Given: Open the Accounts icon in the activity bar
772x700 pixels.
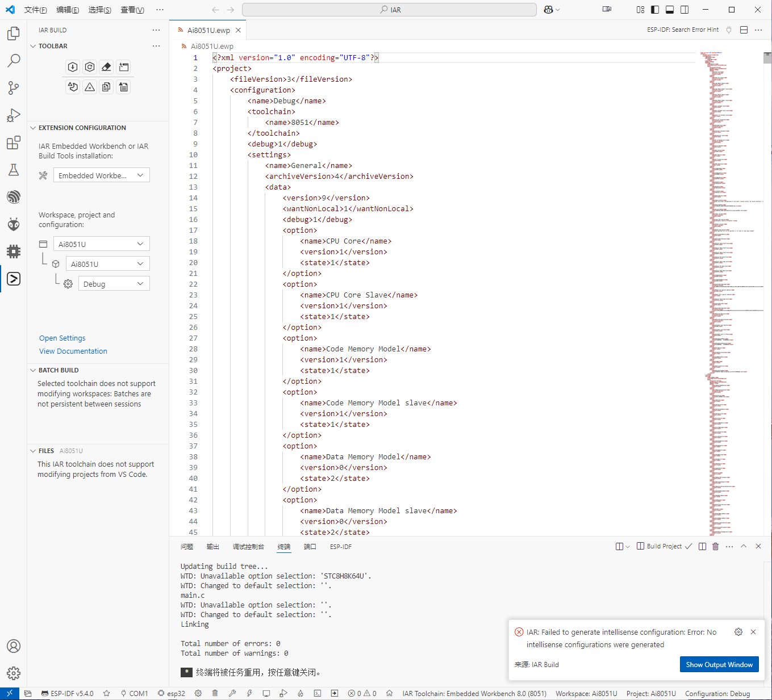Looking at the screenshot, I should (14, 646).
